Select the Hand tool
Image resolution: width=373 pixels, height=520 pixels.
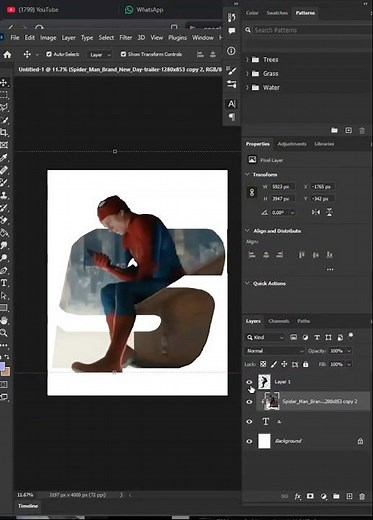(4, 320)
